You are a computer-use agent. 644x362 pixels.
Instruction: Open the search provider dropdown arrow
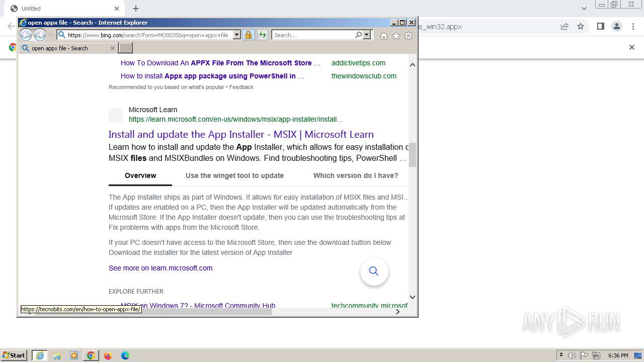point(367,35)
